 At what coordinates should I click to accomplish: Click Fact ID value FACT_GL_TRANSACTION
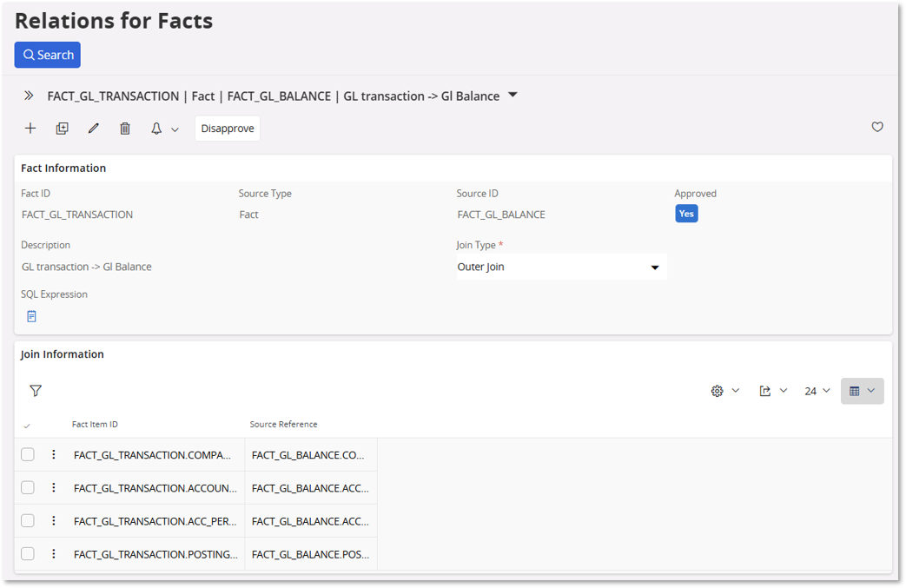(x=77, y=215)
